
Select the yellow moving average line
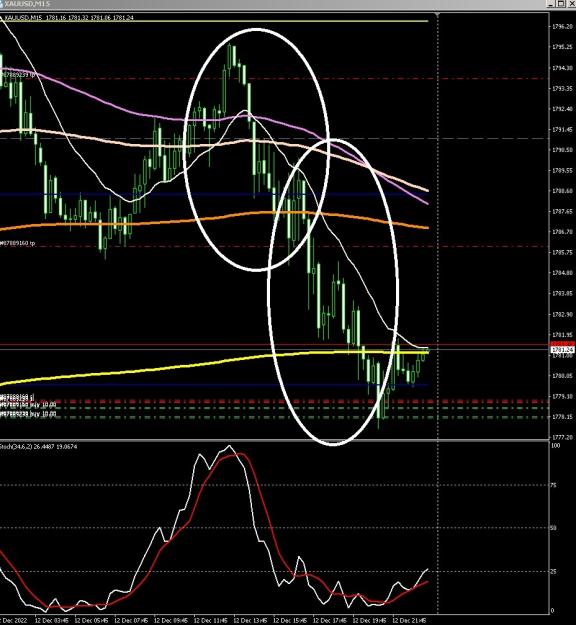(x=159, y=369)
